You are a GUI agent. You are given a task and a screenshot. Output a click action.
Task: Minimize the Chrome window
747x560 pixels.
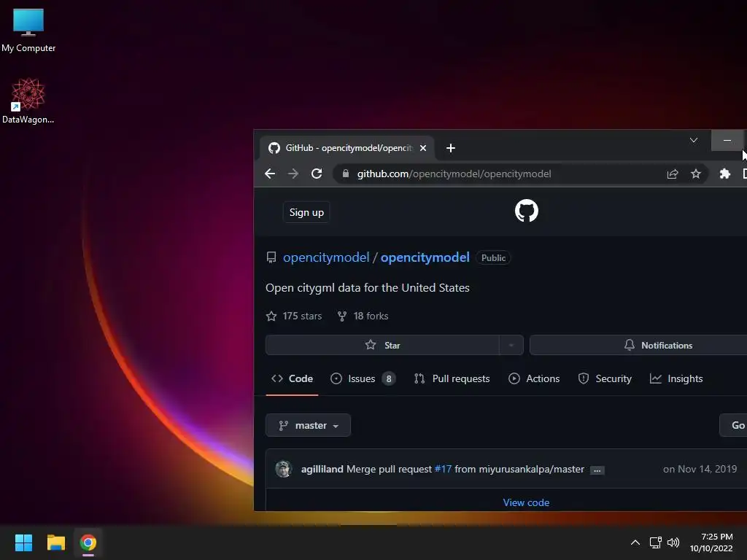[727, 141]
